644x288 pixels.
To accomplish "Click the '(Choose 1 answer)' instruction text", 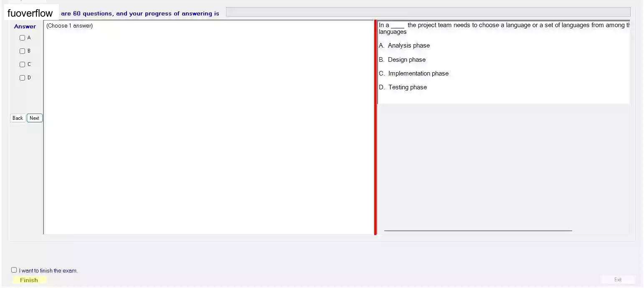I will coord(69,26).
